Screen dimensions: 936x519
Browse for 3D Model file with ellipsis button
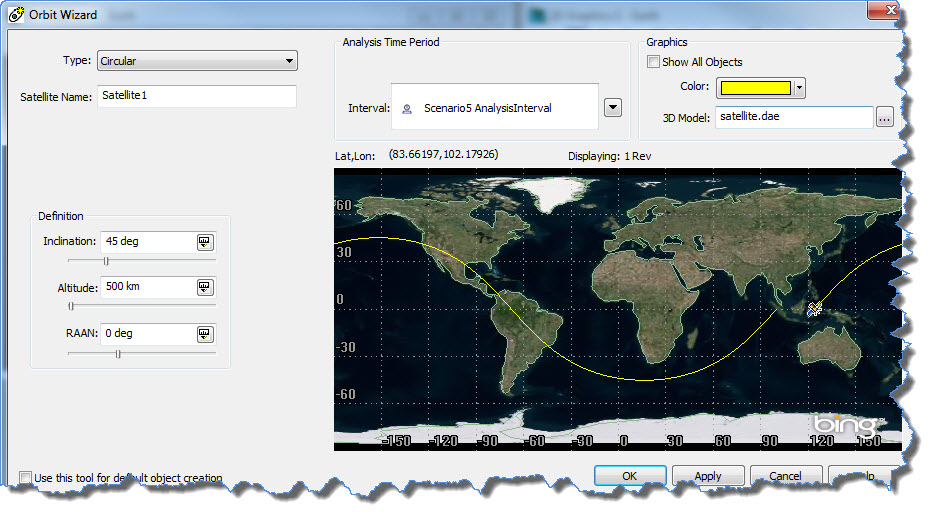884,118
